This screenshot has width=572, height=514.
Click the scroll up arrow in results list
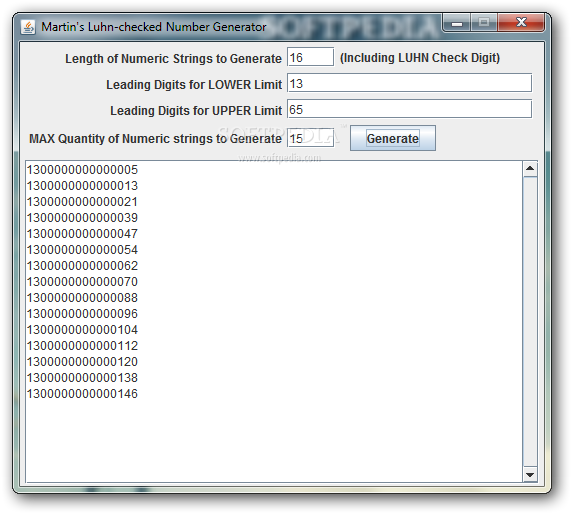click(x=530, y=169)
